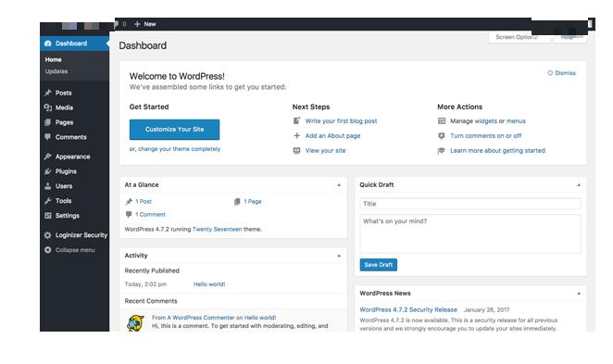
Task: Collapse the At a Glance panel
Action: pyautogui.click(x=339, y=185)
